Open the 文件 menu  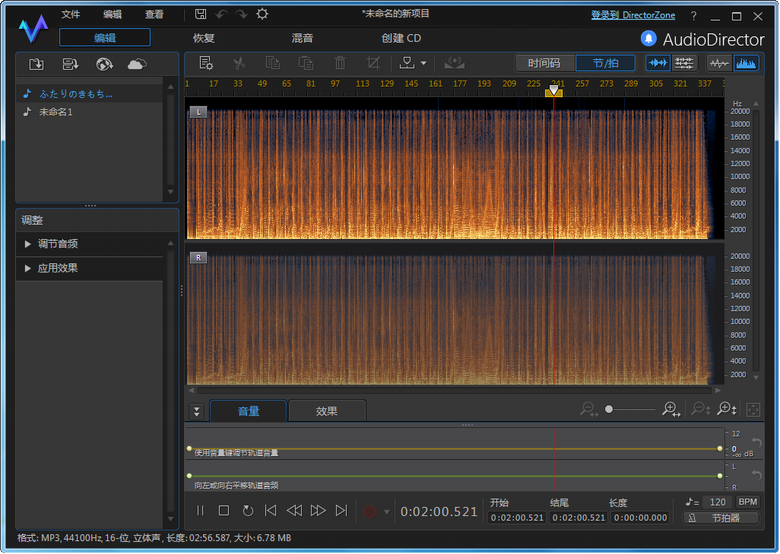[70, 15]
